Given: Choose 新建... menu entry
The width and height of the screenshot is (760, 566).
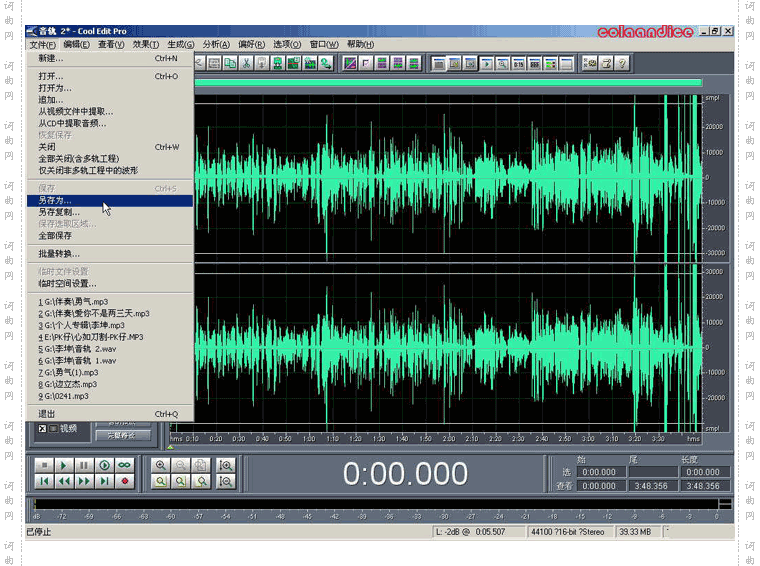Looking at the screenshot, I should click(x=110, y=59).
